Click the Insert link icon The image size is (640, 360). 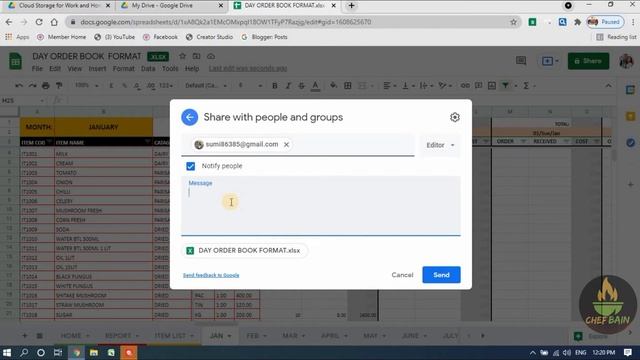click(x=465, y=86)
